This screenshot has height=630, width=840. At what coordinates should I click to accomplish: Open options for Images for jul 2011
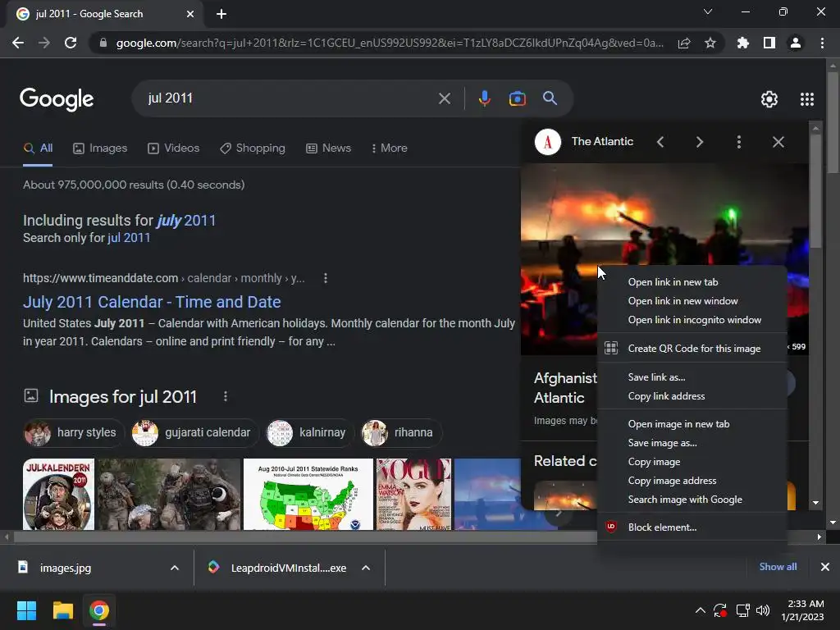(226, 396)
